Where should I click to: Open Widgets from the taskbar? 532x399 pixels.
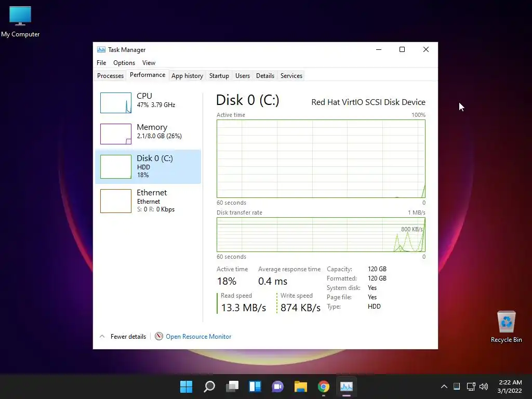coord(255,387)
